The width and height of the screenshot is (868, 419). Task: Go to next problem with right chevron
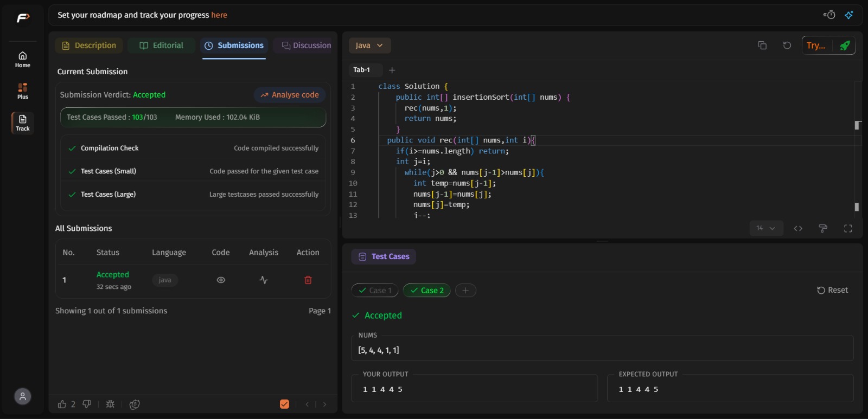coord(324,404)
